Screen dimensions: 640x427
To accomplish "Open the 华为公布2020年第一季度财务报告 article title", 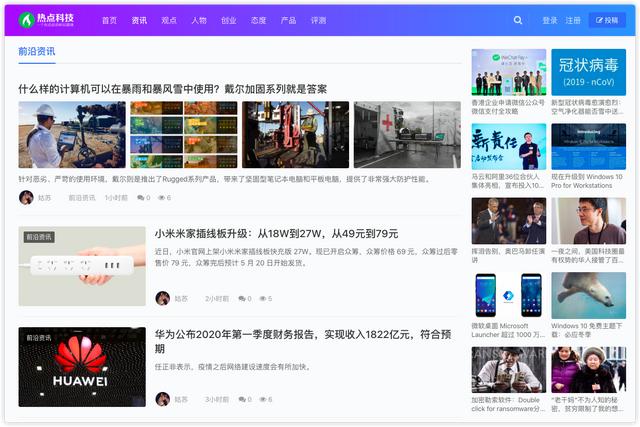I will pyautogui.click(x=303, y=342).
